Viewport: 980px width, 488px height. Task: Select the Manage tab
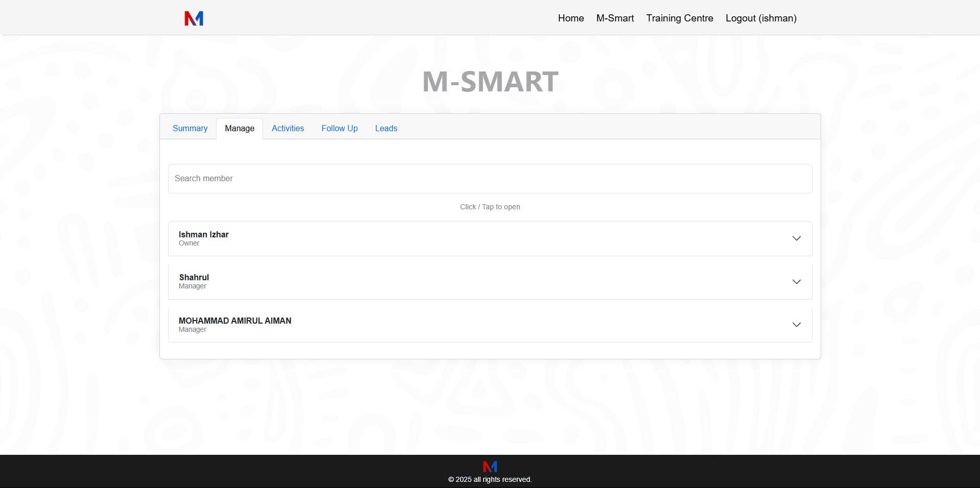239,128
